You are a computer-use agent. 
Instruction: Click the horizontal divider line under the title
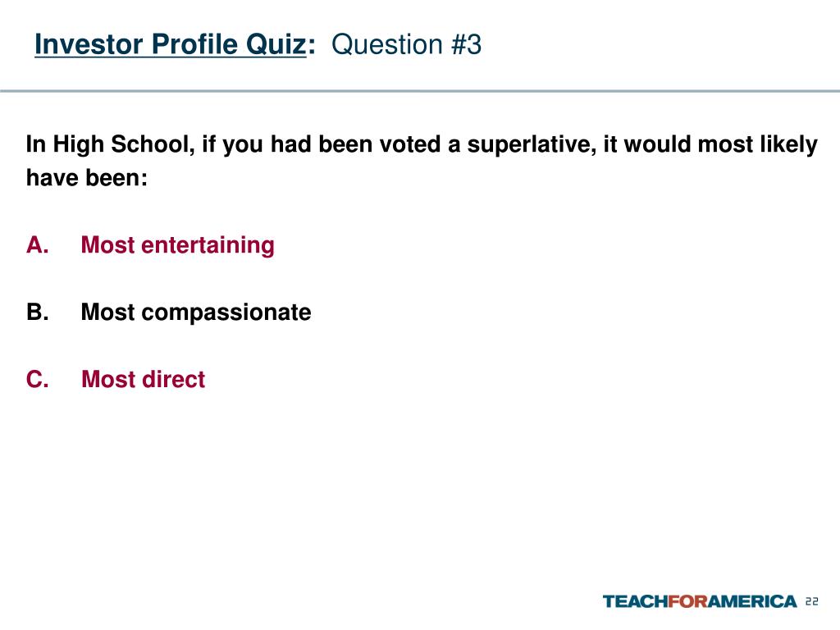420,91
